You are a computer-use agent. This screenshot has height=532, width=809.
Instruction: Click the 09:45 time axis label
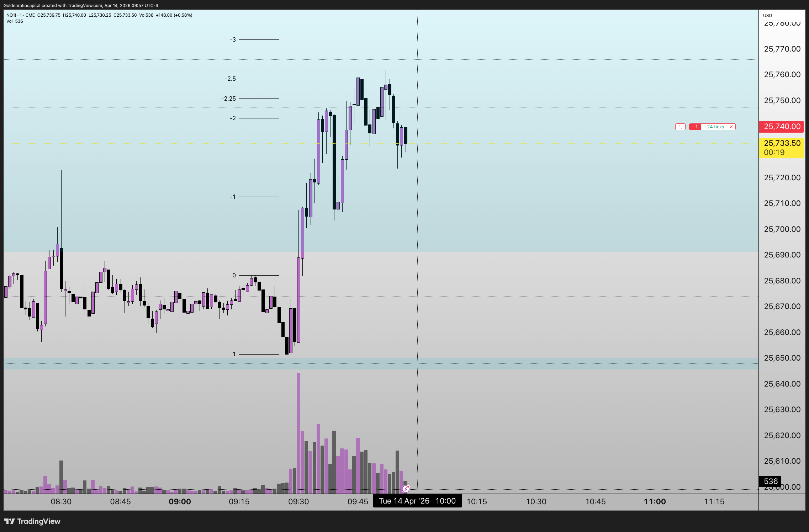tap(358, 501)
